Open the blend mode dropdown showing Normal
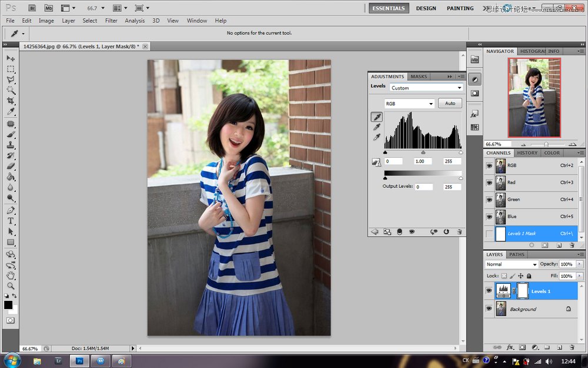 [x=511, y=264]
